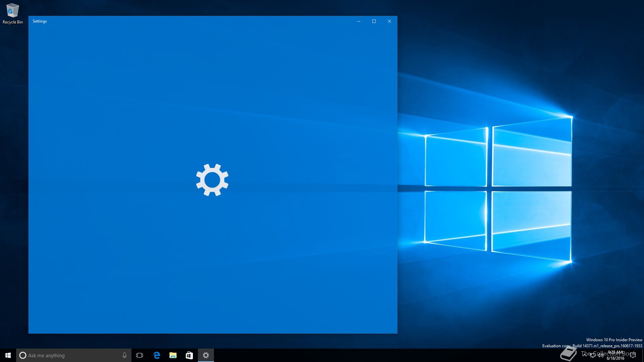The height and width of the screenshot is (362, 644).
Task: Show hidden system tray icons
Action: pos(585,355)
